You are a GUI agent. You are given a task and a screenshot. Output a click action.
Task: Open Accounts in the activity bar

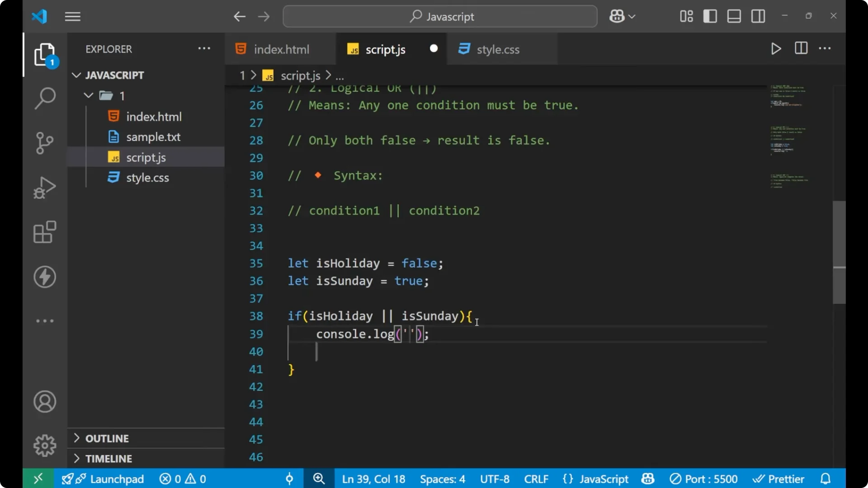(45, 402)
